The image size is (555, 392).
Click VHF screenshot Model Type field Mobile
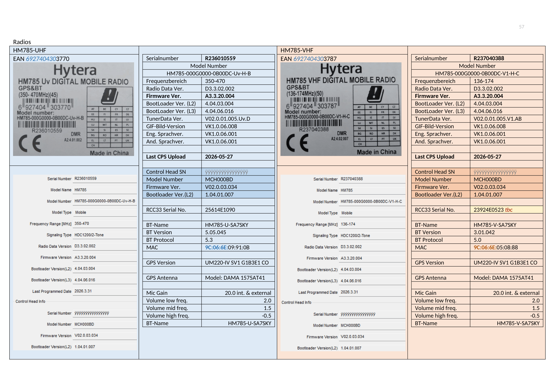coord(372,213)
